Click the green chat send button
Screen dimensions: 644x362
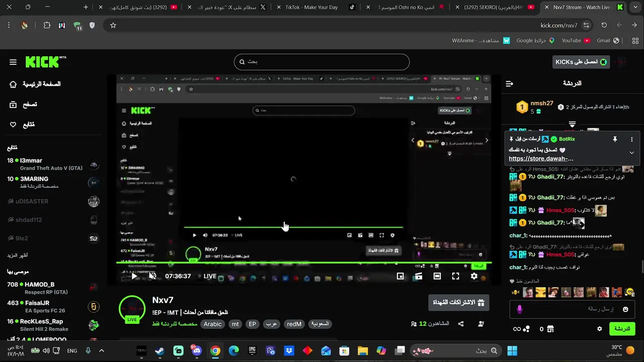point(622,329)
